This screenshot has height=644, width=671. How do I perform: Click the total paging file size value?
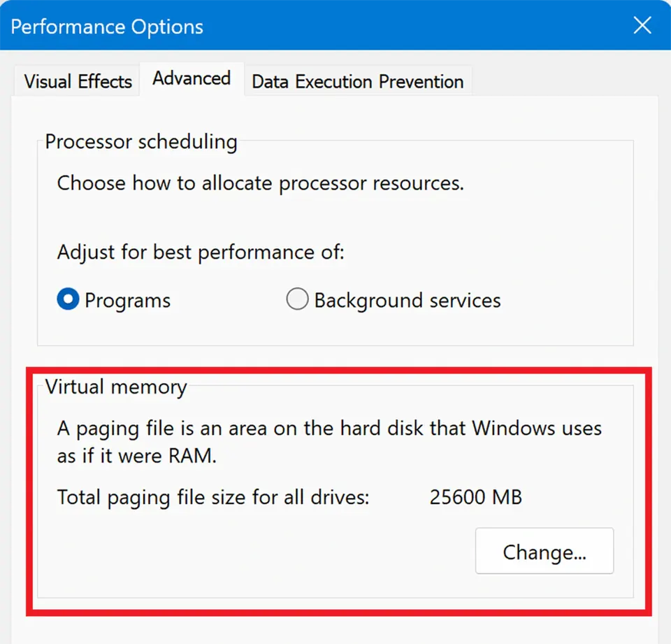click(x=476, y=497)
